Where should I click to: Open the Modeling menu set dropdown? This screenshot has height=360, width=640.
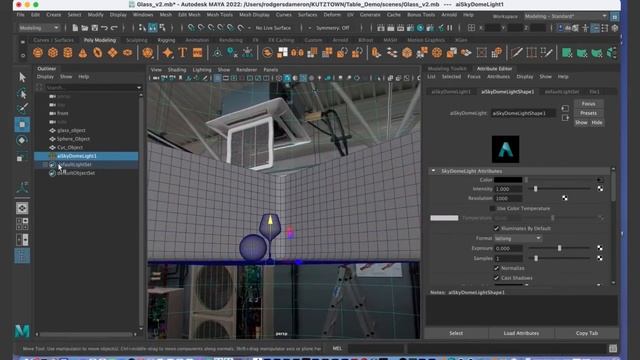(39, 28)
